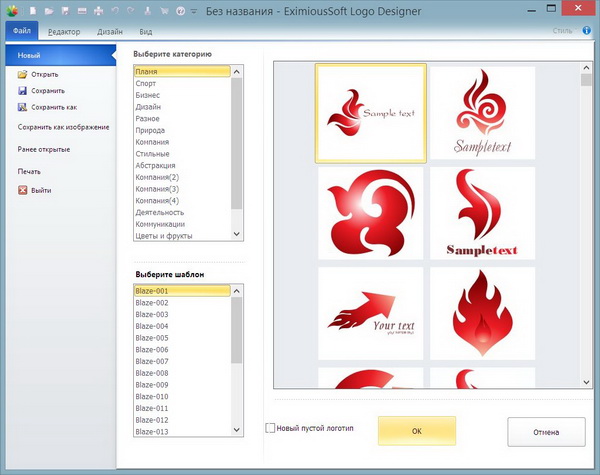
Task: Click the Отмена cancel button
Action: [545, 432]
